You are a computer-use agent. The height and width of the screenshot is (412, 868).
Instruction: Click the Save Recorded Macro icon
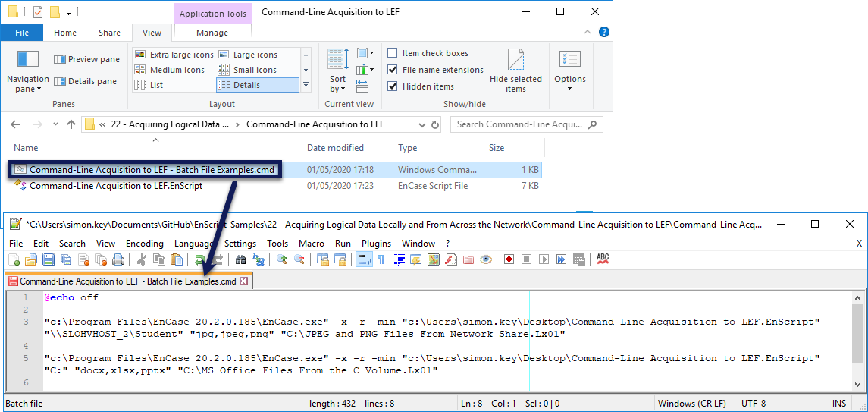point(579,259)
